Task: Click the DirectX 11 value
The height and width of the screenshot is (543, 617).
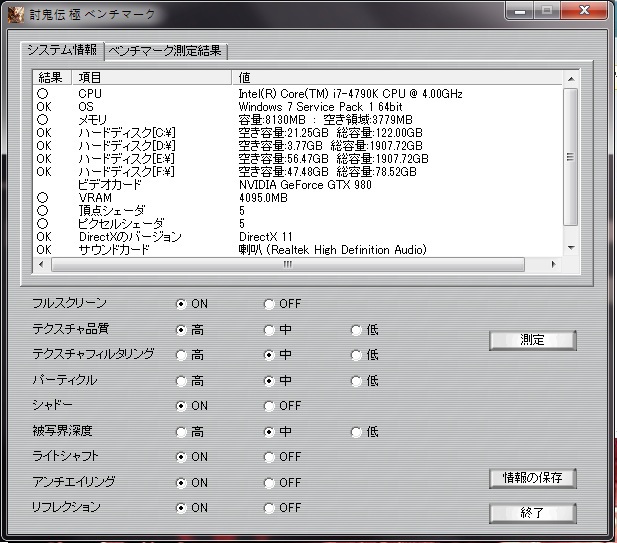Action: tap(266, 236)
